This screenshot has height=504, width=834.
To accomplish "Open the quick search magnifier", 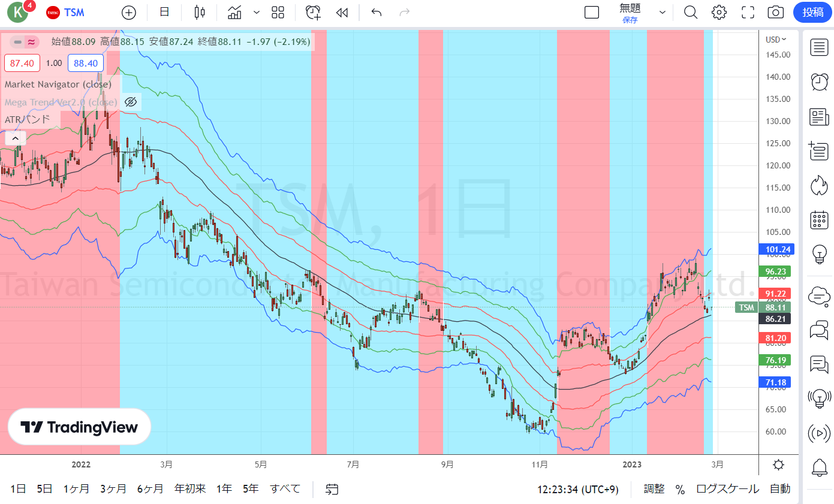I will (691, 12).
